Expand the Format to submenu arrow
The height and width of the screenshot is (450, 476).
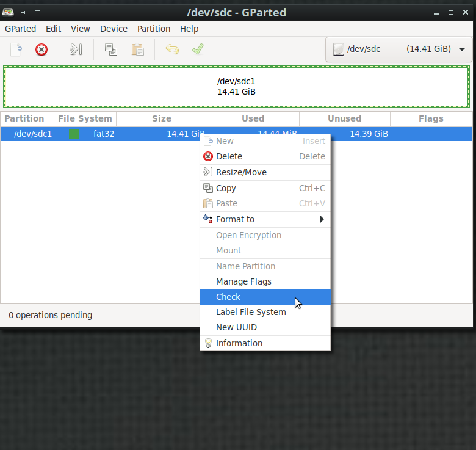coord(322,219)
